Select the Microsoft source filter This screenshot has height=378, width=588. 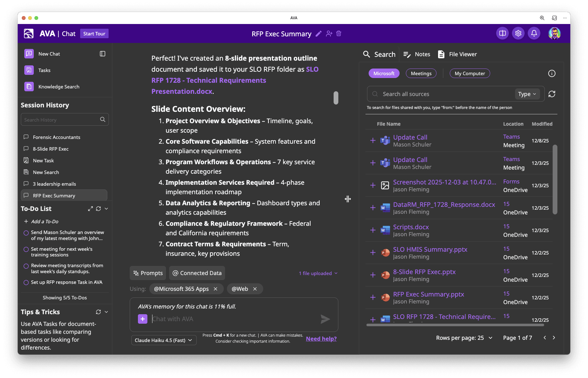coord(384,73)
